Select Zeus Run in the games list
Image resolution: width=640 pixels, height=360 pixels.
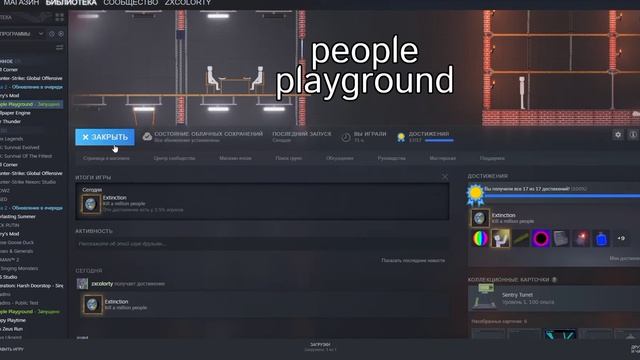pos(12,329)
